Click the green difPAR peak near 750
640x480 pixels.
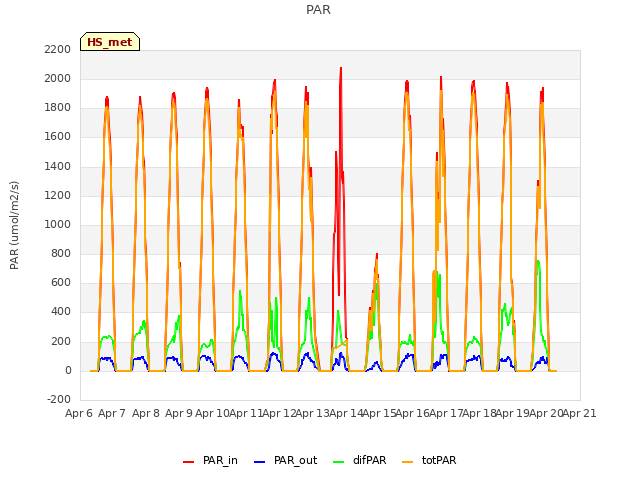[x=538, y=262]
